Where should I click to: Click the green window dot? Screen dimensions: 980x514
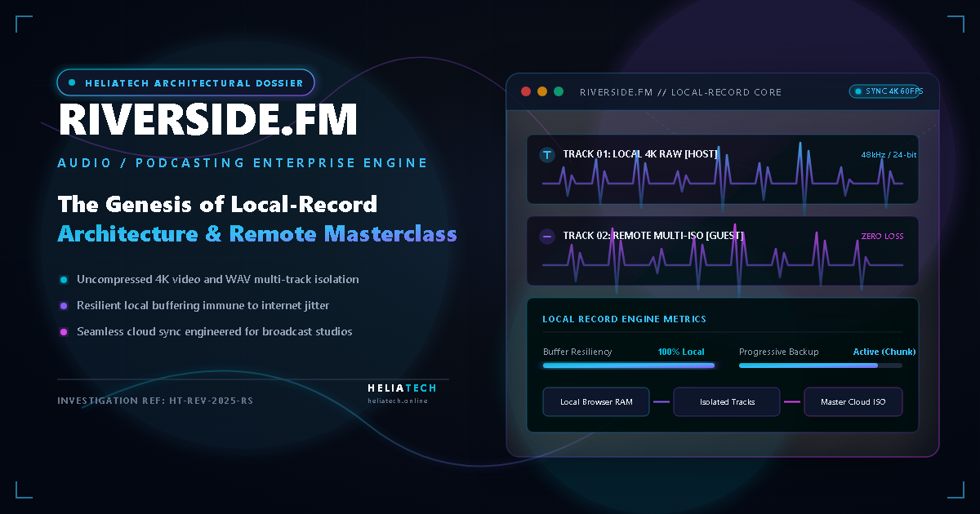(559, 91)
